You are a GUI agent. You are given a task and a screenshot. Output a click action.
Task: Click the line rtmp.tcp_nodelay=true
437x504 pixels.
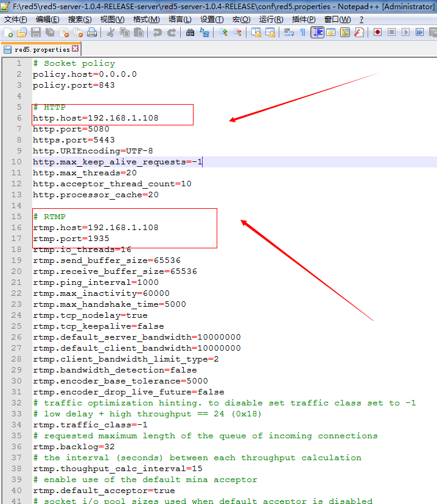(90, 315)
